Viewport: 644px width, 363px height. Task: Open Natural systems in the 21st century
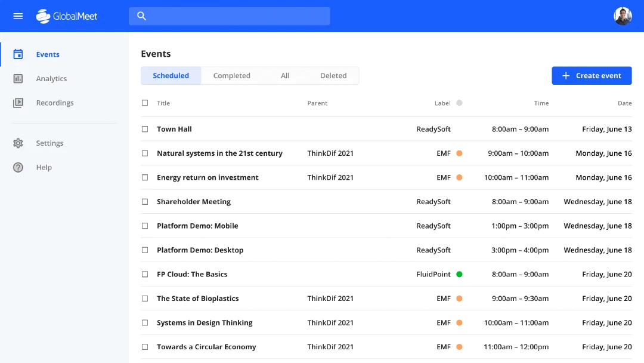(x=219, y=153)
